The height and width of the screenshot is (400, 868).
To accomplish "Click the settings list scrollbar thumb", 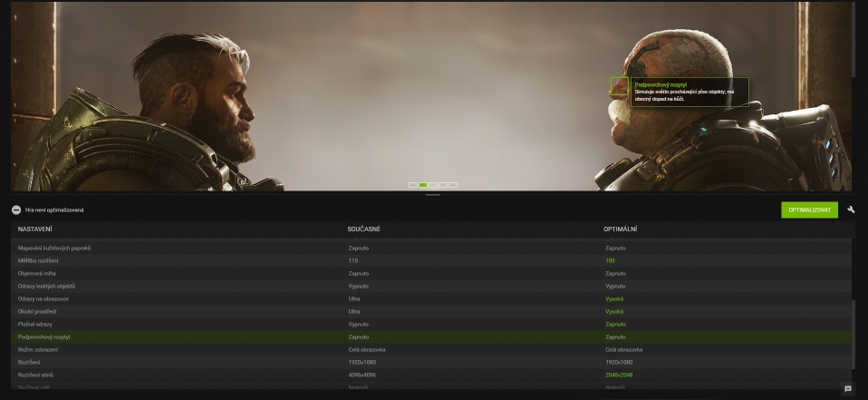I will [x=853, y=342].
